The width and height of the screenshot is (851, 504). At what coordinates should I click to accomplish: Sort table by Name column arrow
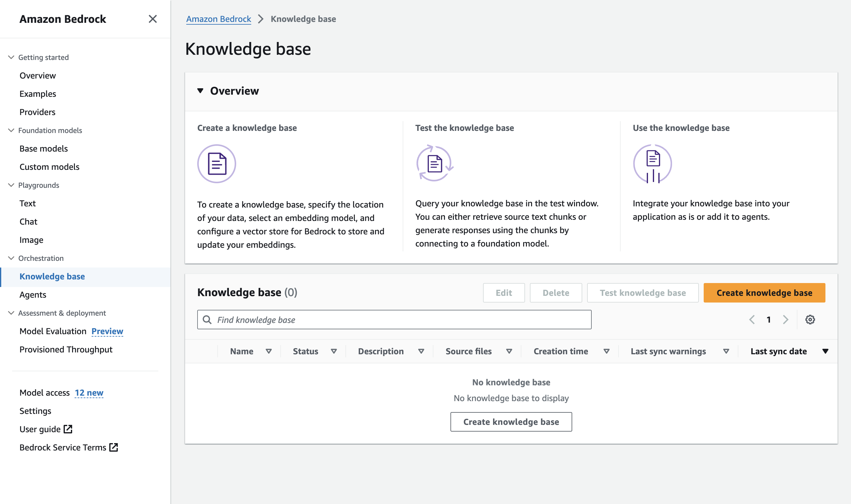tap(269, 351)
